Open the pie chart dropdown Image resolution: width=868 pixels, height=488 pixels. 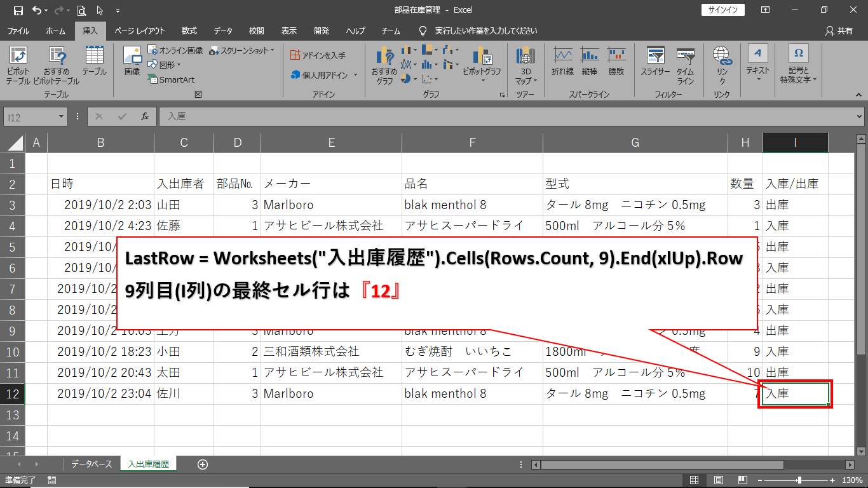(409, 79)
